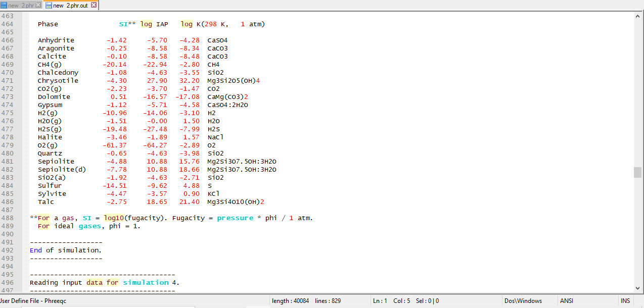Toggle the "INS" insert mode indicator
Image resolution: width=644 pixels, height=308 pixels.
pos(625,301)
